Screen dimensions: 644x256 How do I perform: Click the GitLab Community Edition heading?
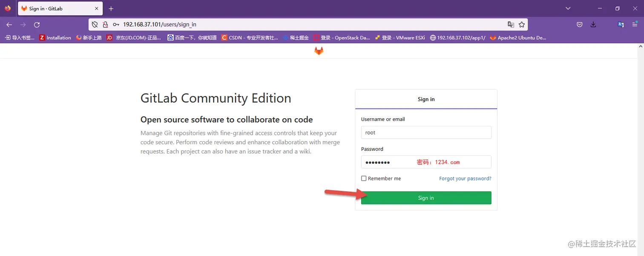pos(216,98)
